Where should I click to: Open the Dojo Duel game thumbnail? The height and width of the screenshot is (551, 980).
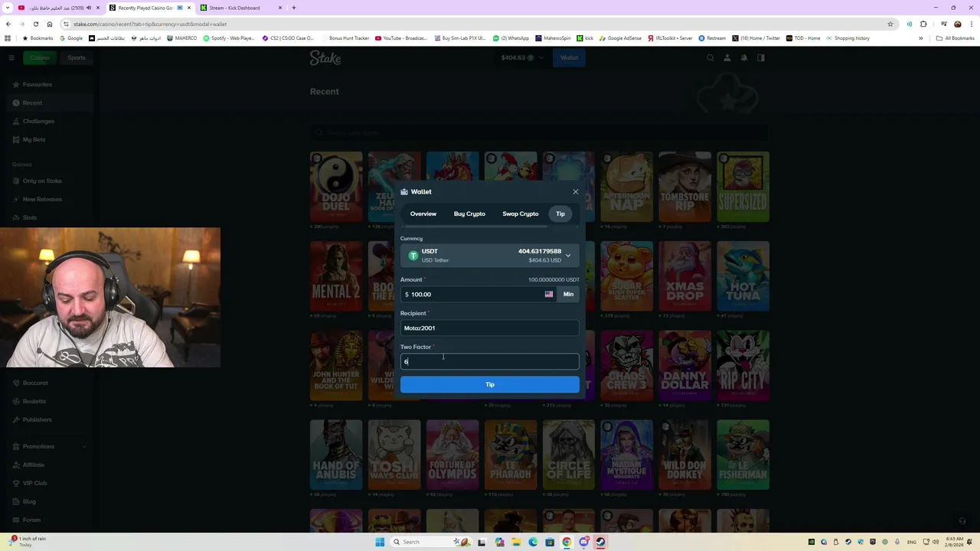336,187
